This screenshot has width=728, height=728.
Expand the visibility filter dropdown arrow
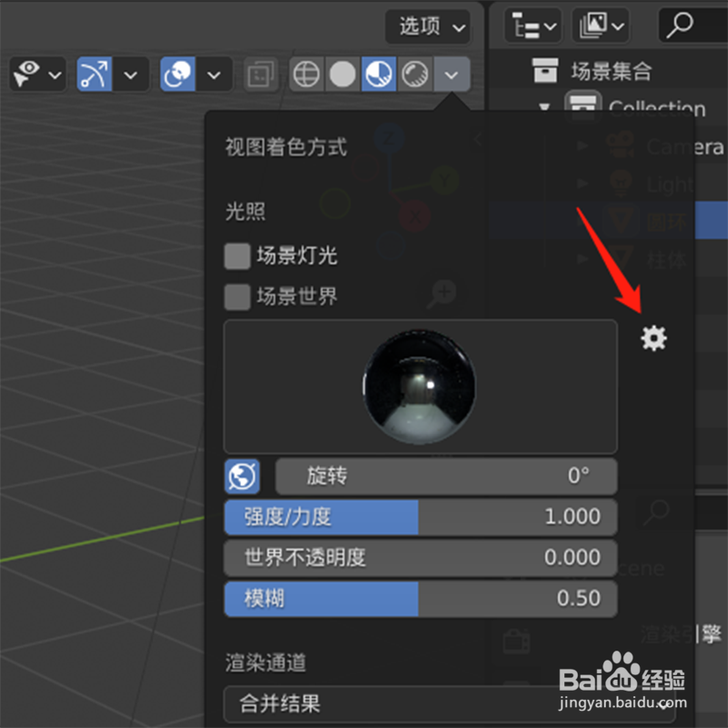coord(56,75)
